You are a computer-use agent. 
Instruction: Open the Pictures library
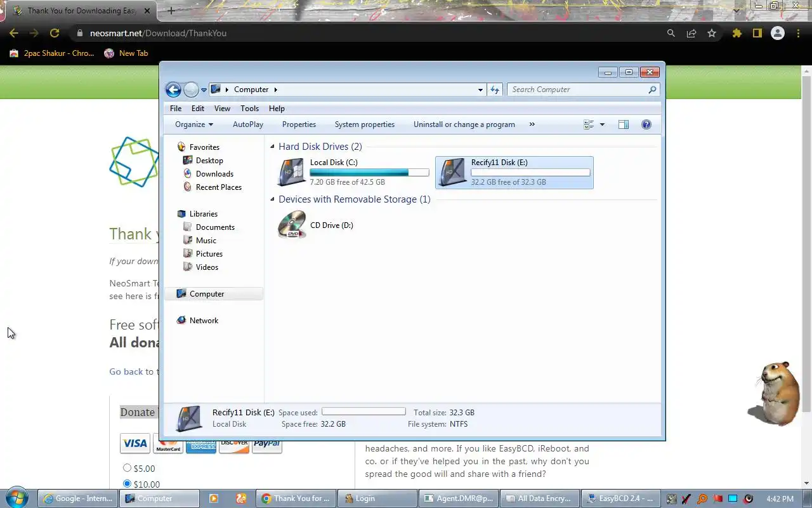(x=209, y=254)
